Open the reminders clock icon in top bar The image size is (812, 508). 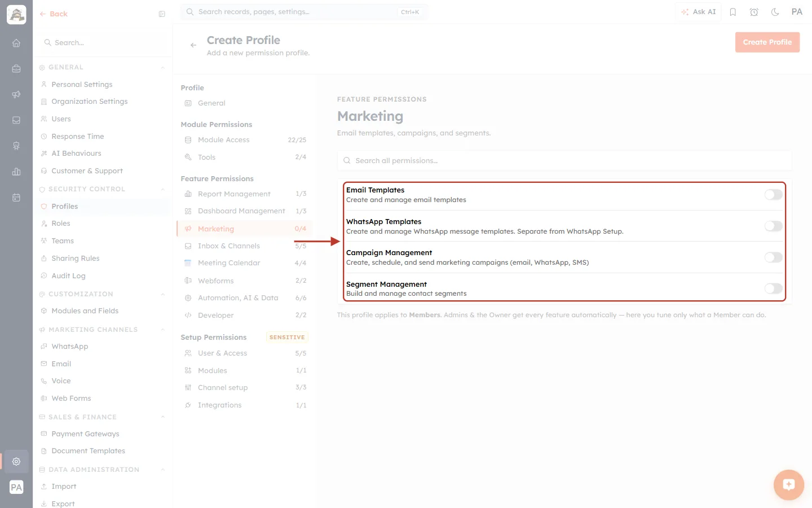point(754,12)
